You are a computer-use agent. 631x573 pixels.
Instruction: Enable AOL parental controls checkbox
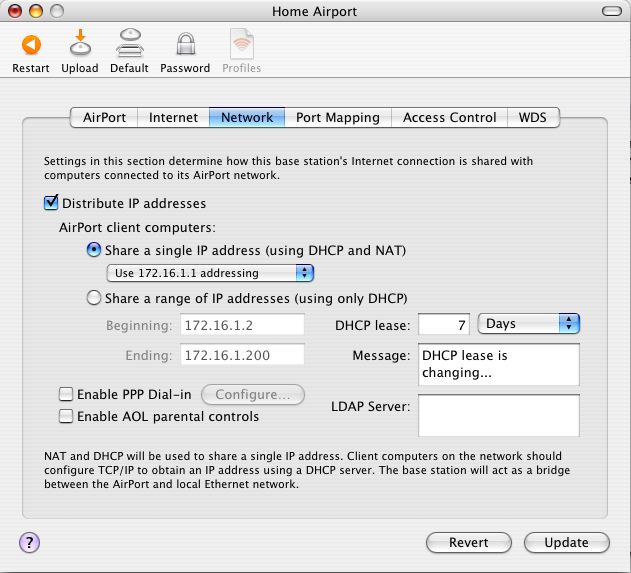66,416
